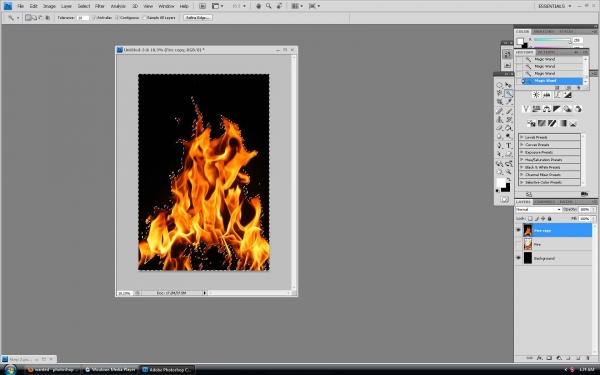Swap foreground and background colors icon
600x375 pixels.
click(x=509, y=179)
